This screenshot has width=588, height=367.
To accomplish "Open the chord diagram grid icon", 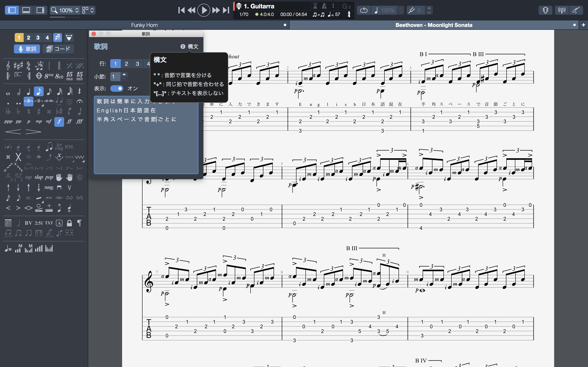I will (x=8, y=223).
